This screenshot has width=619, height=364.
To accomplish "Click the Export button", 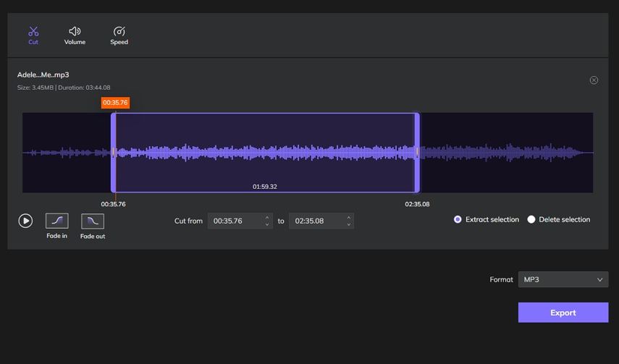I will (563, 313).
